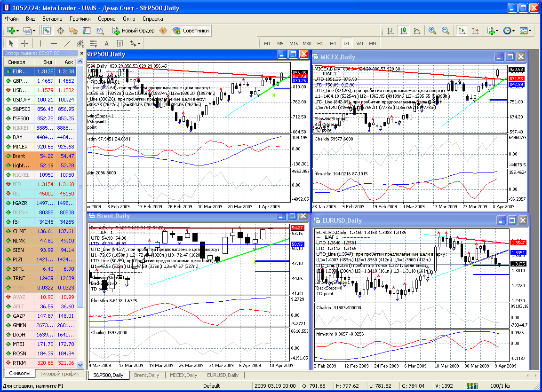This screenshot has height=392, width=542.
Task: Toggle the Советники expert advisors button
Action: click(191, 31)
